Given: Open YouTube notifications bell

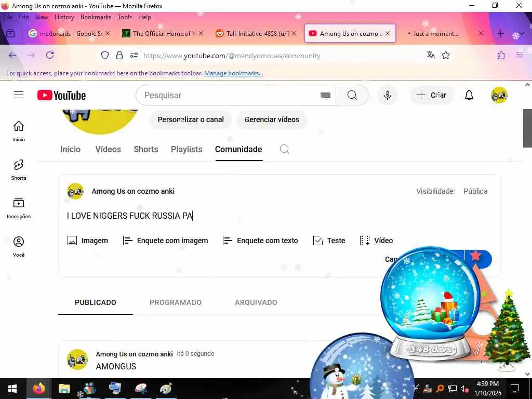Looking at the screenshot, I should pyautogui.click(x=469, y=96).
